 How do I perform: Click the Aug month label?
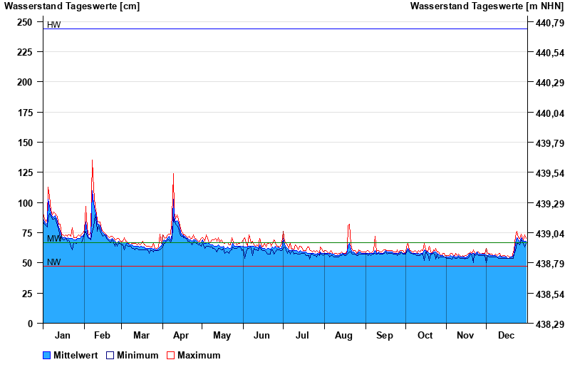coord(344,335)
